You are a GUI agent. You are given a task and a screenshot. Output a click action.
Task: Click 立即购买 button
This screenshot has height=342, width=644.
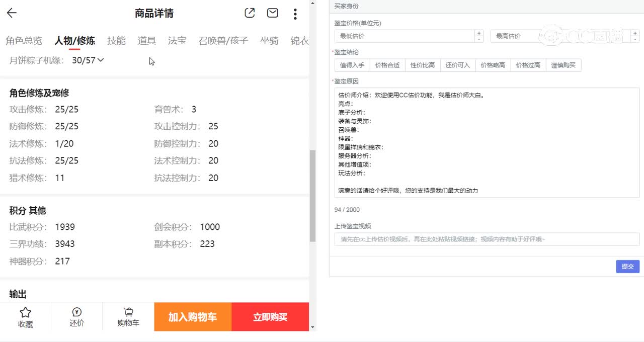[270, 317]
